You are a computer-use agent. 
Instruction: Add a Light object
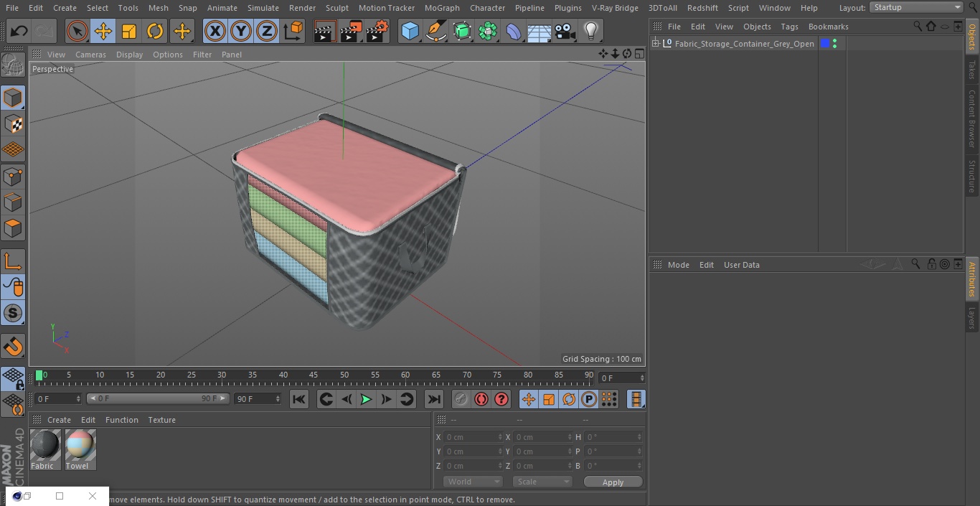[591, 31]
